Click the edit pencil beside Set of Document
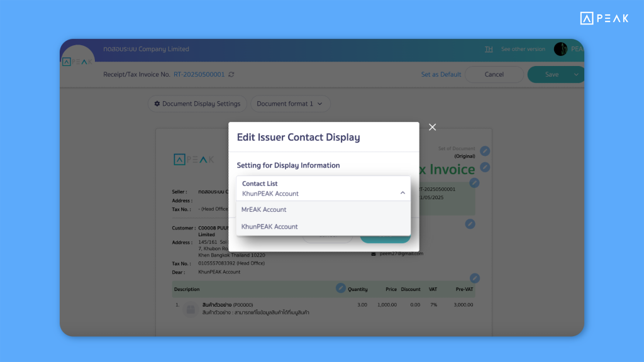This screenshot has width=644, height=362. tap(484, 151)
